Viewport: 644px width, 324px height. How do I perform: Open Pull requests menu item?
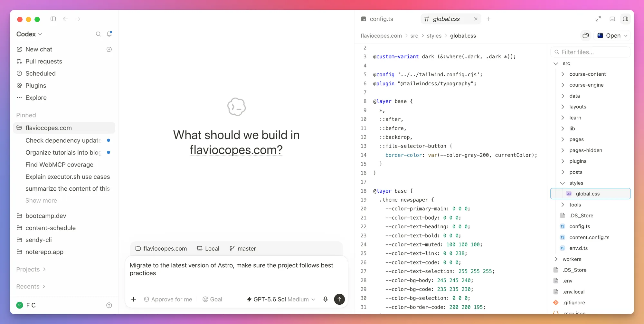click(x=64, y=61)
